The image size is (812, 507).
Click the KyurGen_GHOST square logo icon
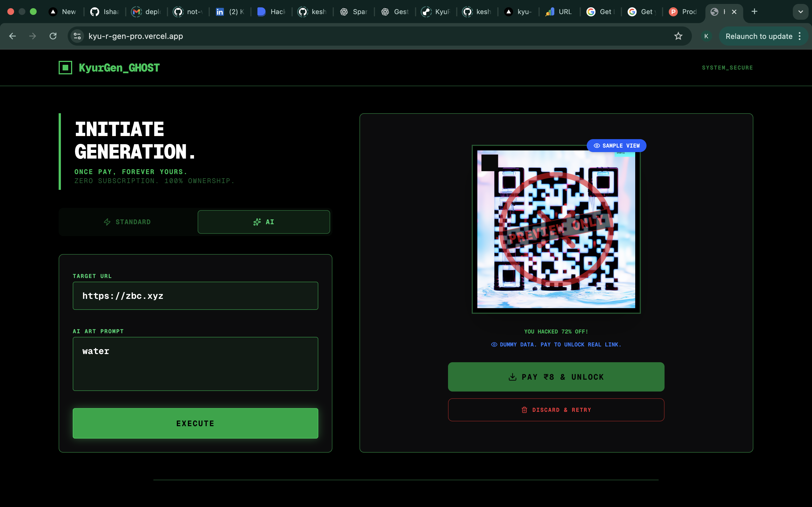(65, 67)
